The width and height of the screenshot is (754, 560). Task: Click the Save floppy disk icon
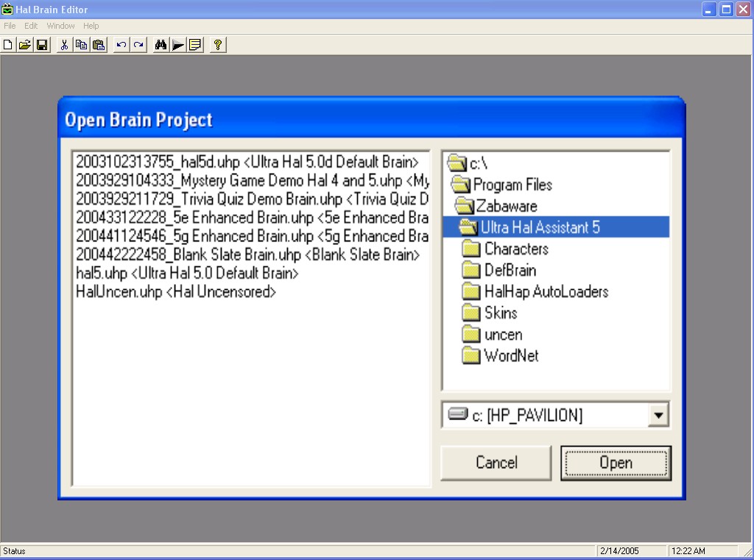tap(42, 45)
